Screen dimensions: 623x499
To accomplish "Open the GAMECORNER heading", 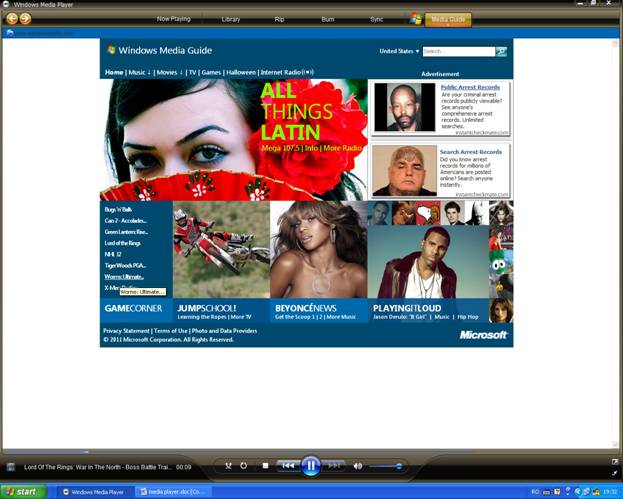I will (133, 308).
